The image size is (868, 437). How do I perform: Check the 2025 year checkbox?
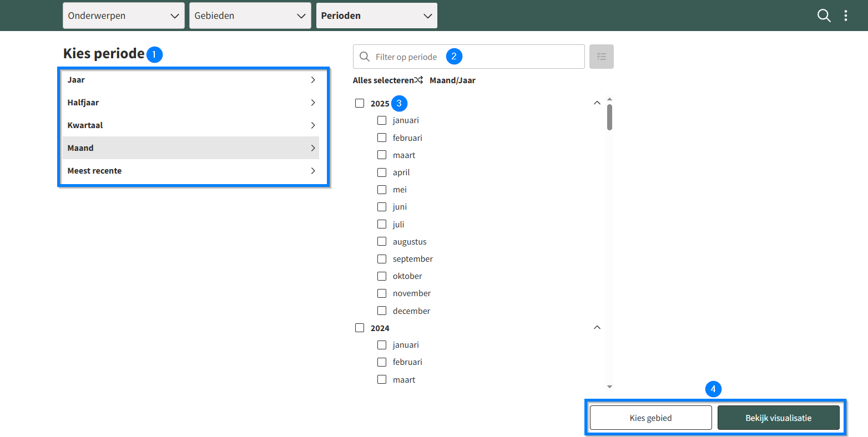pos(360,103)
